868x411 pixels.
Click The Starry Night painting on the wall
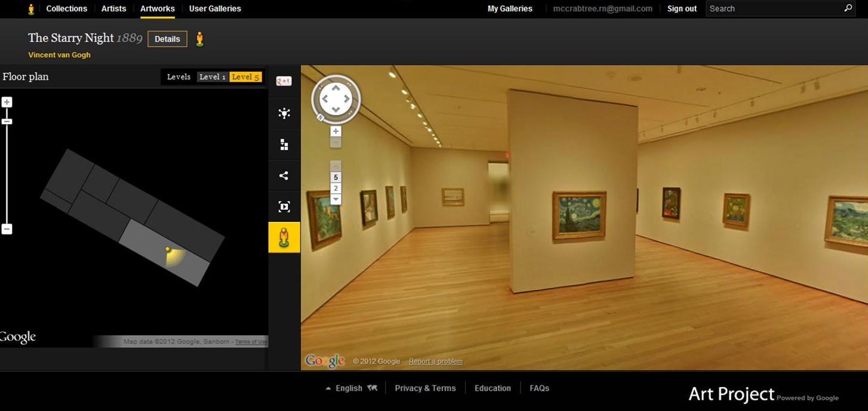click(x=579, y=216)
